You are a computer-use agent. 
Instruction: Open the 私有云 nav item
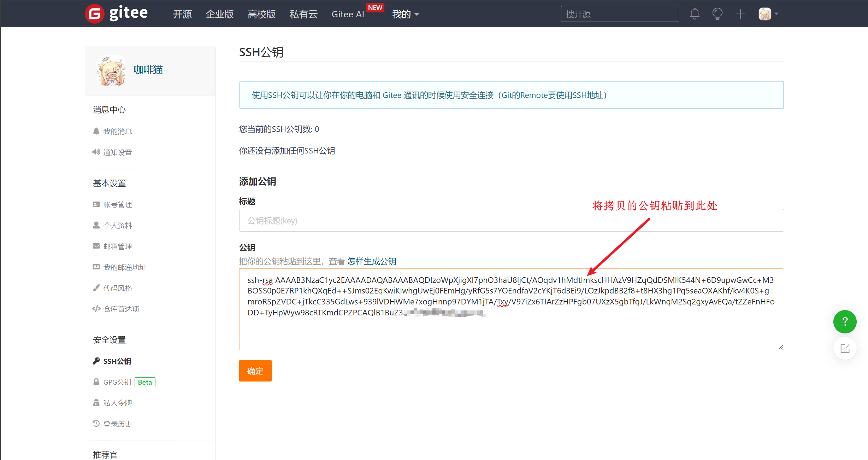(303, 14)
